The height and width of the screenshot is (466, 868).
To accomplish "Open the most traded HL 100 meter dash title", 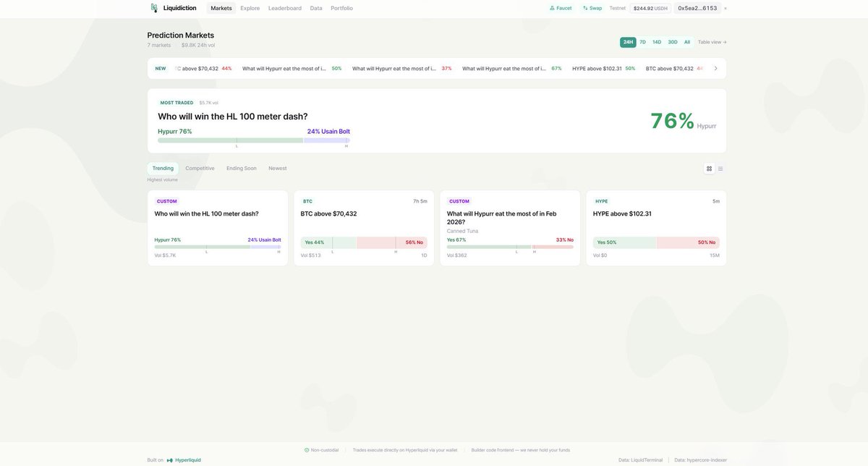I will 233,116.
